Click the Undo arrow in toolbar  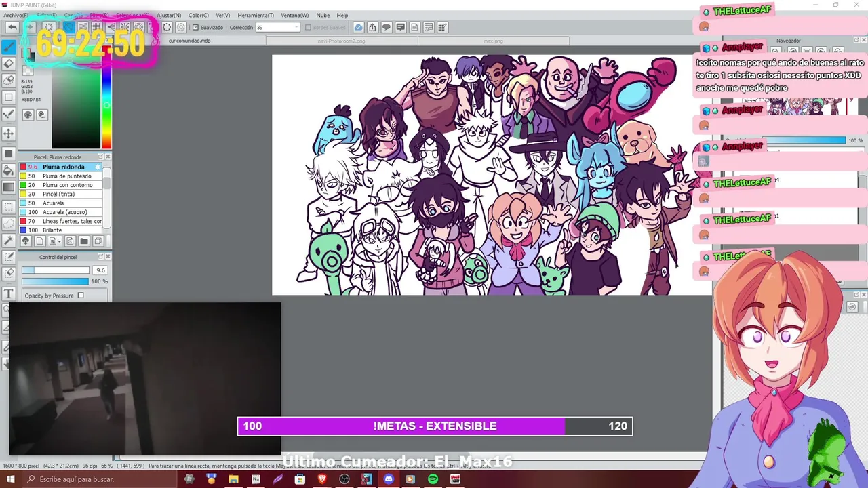(x=12, y=27)
